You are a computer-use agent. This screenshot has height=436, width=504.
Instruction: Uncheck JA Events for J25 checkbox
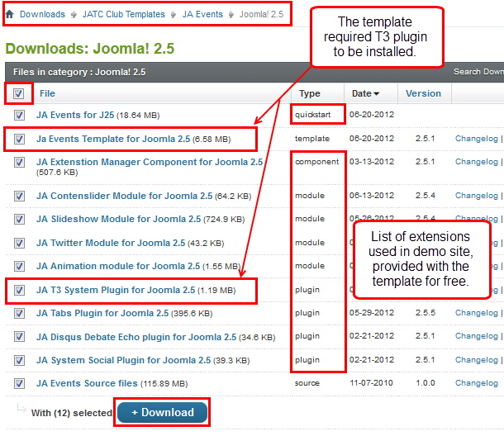(19, 115)
